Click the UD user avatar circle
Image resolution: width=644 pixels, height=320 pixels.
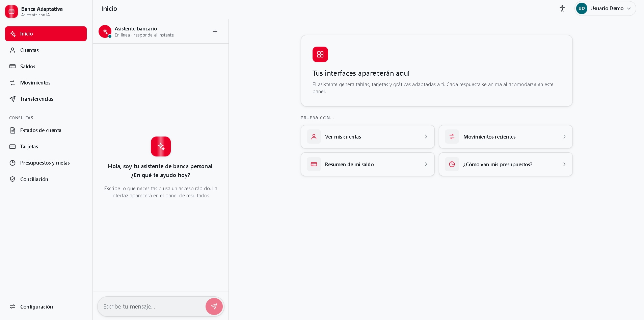click(582, 8)
